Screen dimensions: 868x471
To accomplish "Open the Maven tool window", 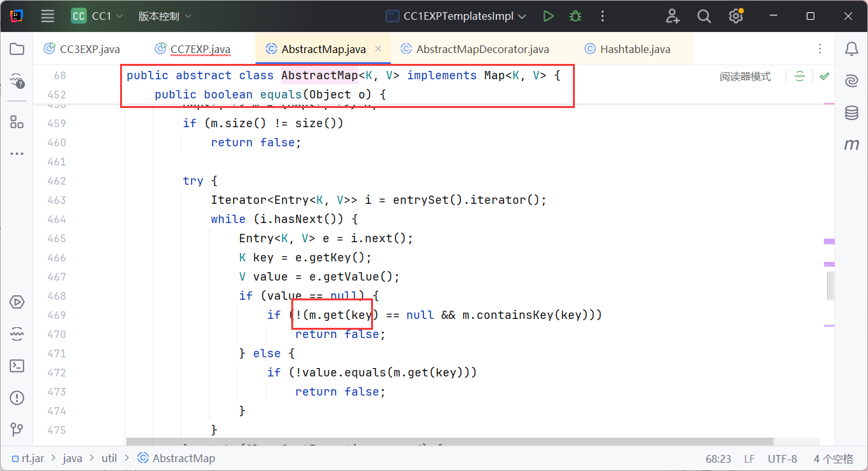I will tap(851, 145).
